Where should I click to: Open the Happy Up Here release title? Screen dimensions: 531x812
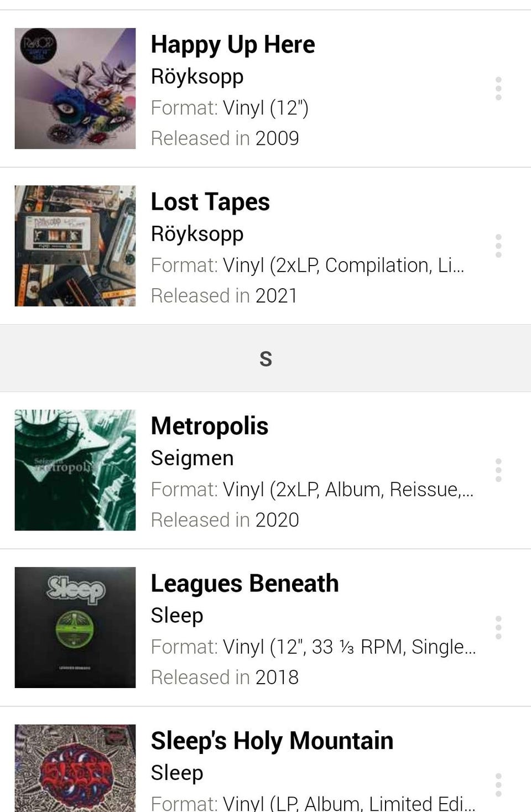[x=233, y=44]
